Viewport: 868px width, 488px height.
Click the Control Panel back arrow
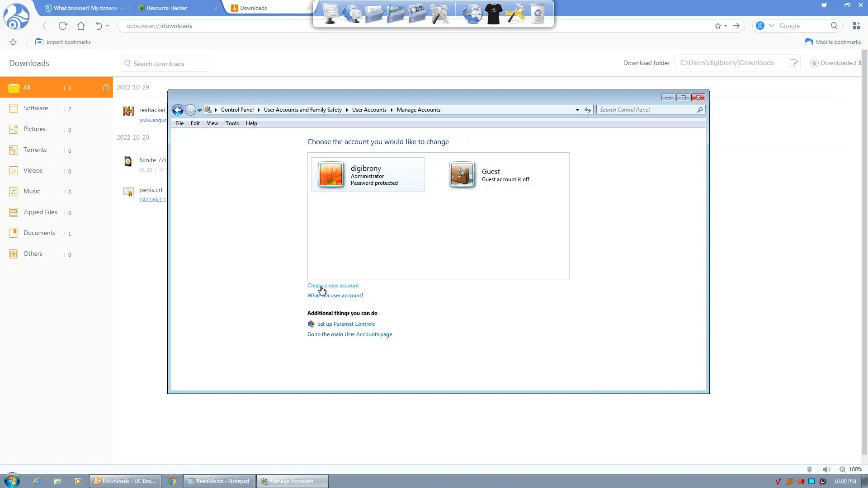[178, 110]
